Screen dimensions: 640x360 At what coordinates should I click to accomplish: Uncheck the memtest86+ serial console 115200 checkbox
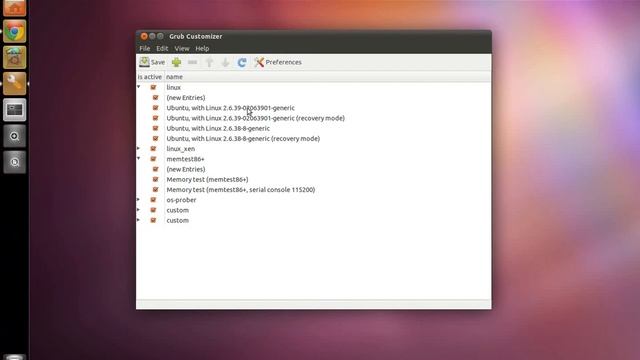click(x=156, y=189)
